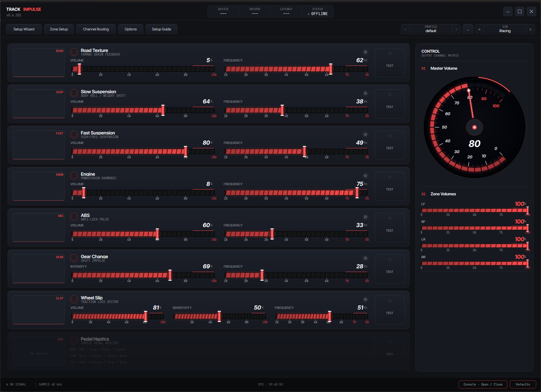Viewport: 541px width, 392px height.
Task: Toggle Engine effect power button
Action: coord(74,175)
